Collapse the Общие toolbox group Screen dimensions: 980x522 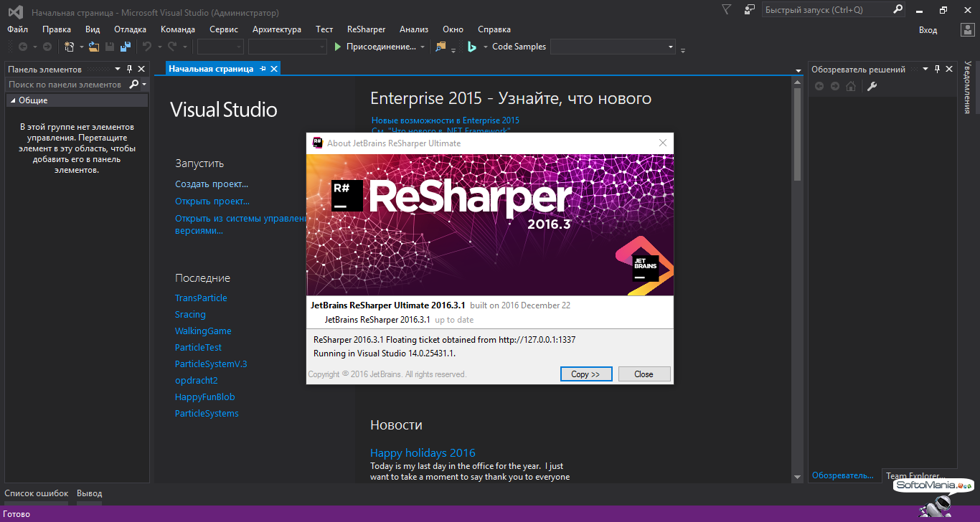pos(12,100)
